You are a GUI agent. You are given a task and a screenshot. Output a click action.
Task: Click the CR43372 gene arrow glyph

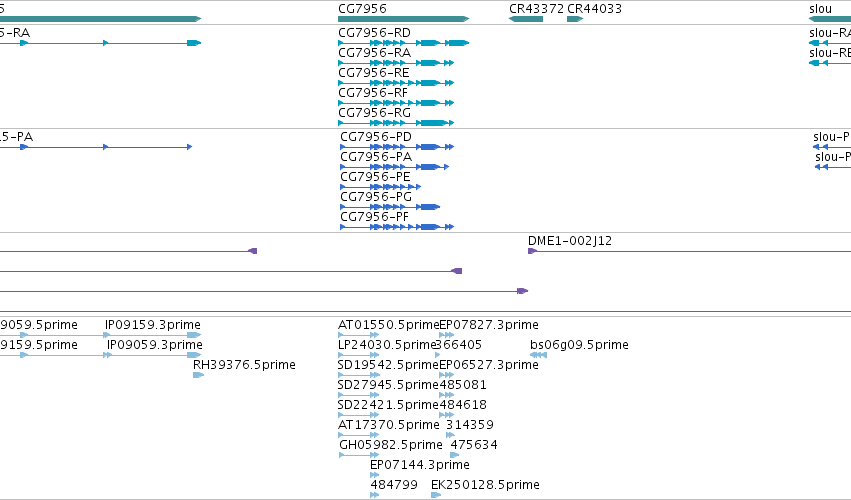(x=526, y=19)
